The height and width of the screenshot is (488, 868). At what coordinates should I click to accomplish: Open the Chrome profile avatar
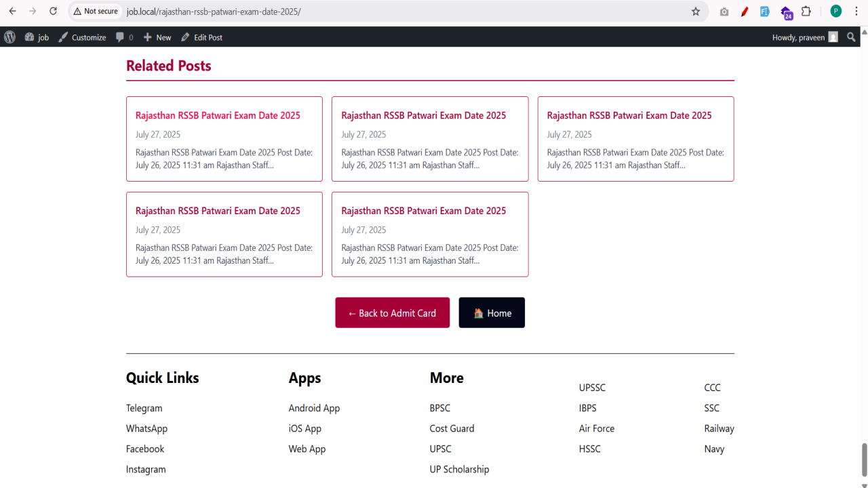836,12
